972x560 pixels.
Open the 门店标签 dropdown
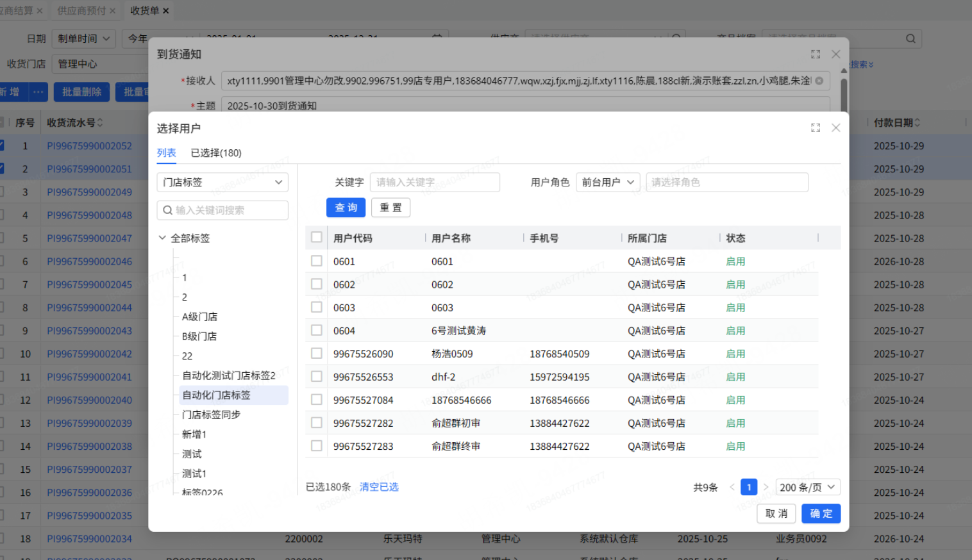222,183
